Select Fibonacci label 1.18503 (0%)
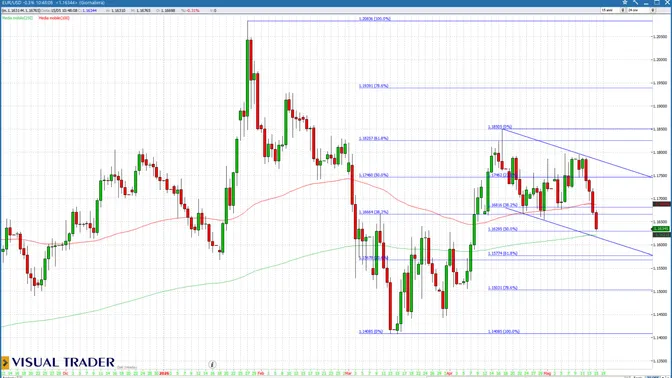The image size is (672, 378). (500, 127)
